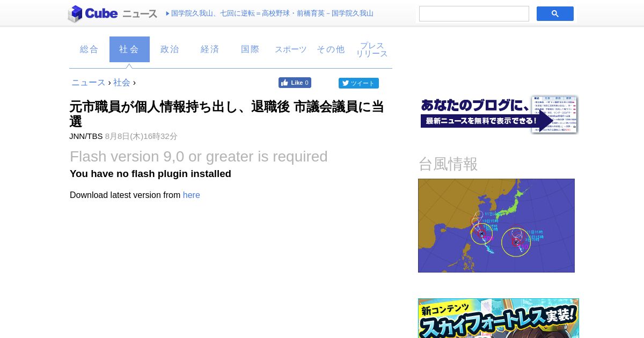Image resolution: width=644 pixels, height=338 pixels.
Task: Switch to the 政治 tab
Action: (170, 49)
